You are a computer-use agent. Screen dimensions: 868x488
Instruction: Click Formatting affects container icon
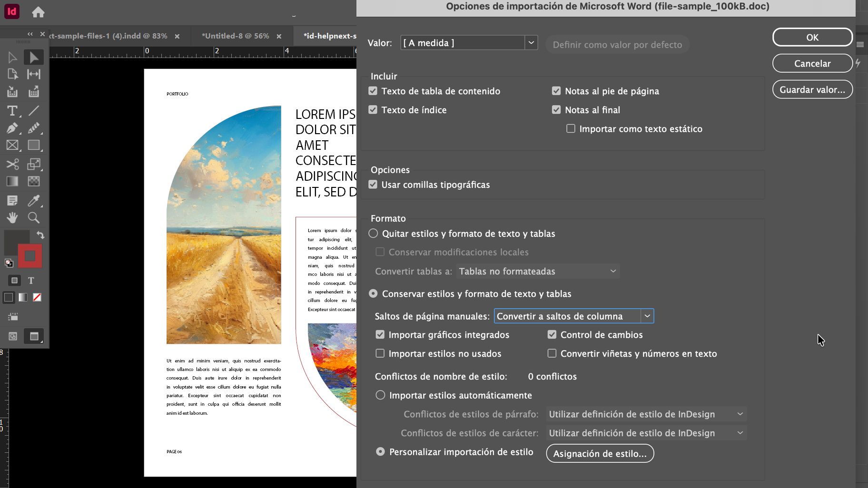(x=14, y=281)
